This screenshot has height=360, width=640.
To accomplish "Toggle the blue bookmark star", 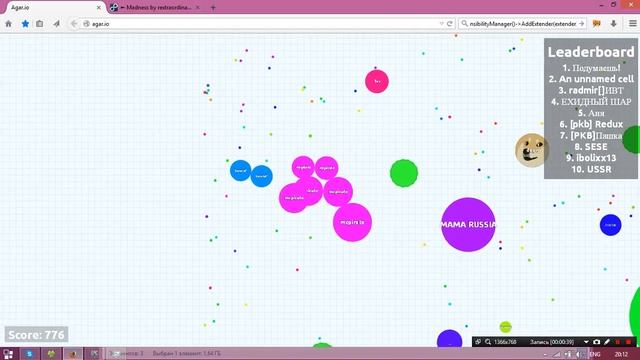I will (25, 24).
